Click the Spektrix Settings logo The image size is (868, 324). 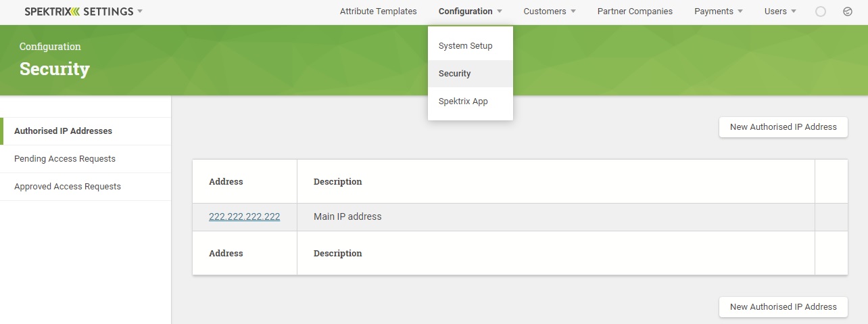[79, 11]
